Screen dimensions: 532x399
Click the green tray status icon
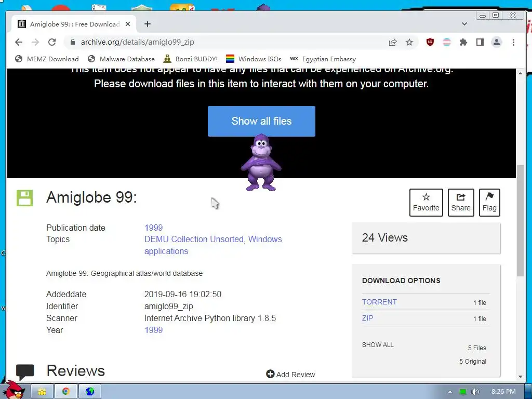click(x=462, y=392)
